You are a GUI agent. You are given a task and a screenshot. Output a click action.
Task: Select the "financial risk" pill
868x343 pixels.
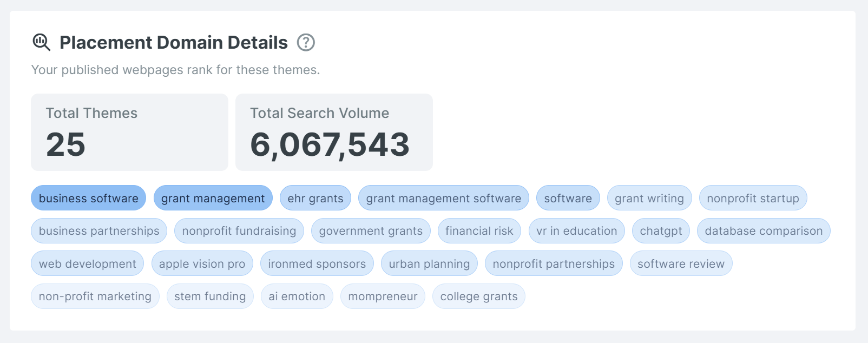point(479,231)
